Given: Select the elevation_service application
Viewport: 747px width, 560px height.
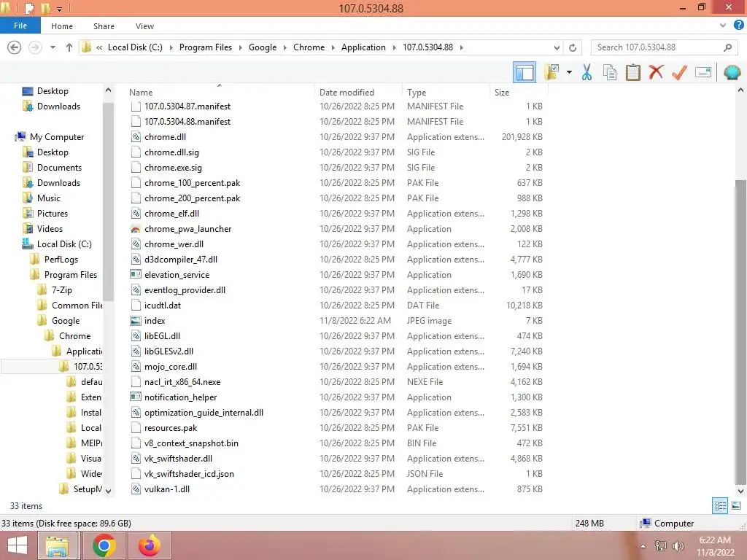Looking at the screenshot, I should tap(177, 275).
